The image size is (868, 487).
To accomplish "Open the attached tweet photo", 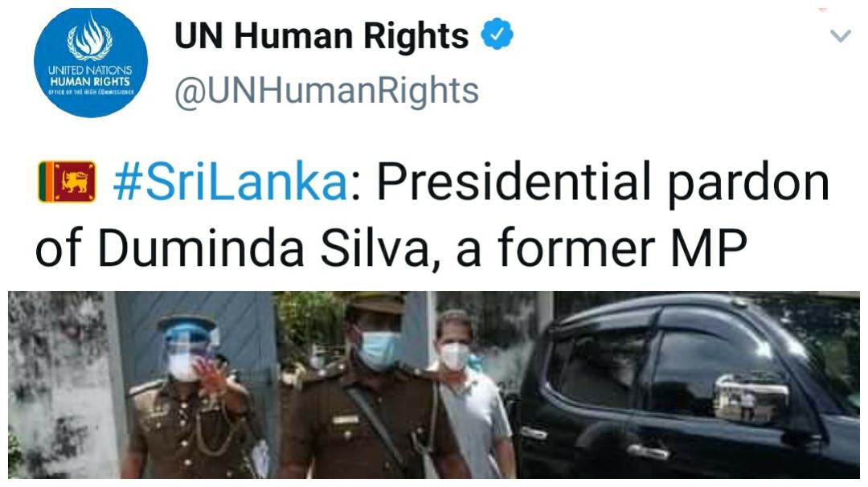I will (434, 385).
